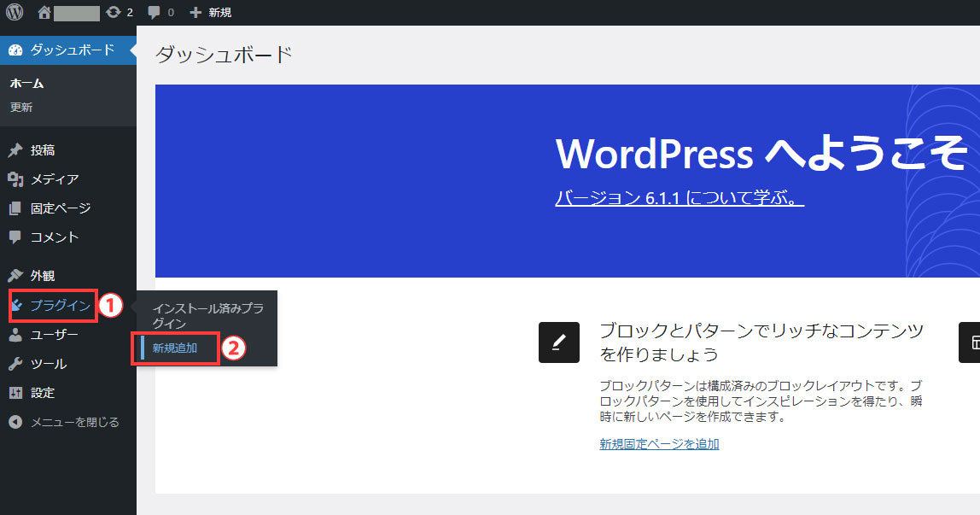This screenshot has width=980, height=515.
Task: Click the プラグイン plug icon
Action: (16, 306)
